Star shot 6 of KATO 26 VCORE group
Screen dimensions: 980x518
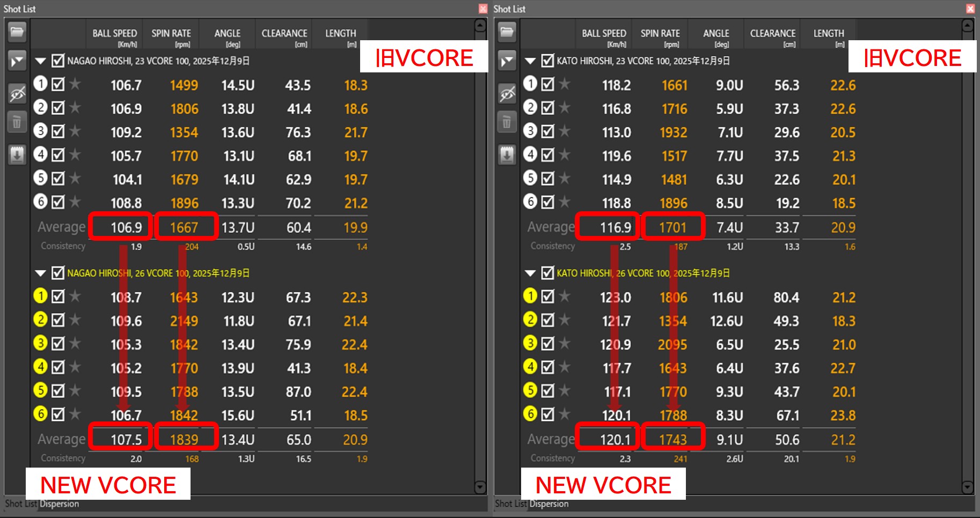click(x=565, y=415)
